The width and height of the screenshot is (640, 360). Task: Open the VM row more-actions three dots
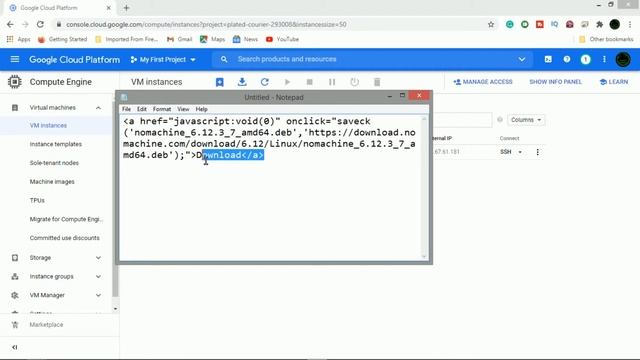(x=538, y=152)
